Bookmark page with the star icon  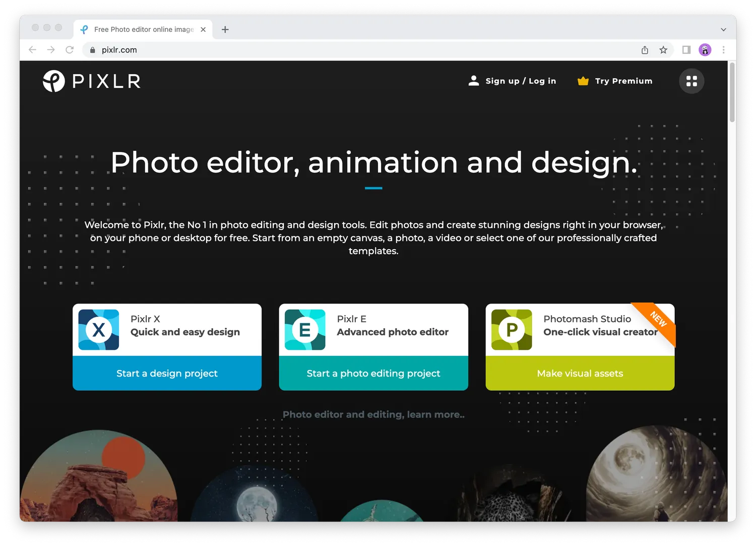(x=663, y=50)
